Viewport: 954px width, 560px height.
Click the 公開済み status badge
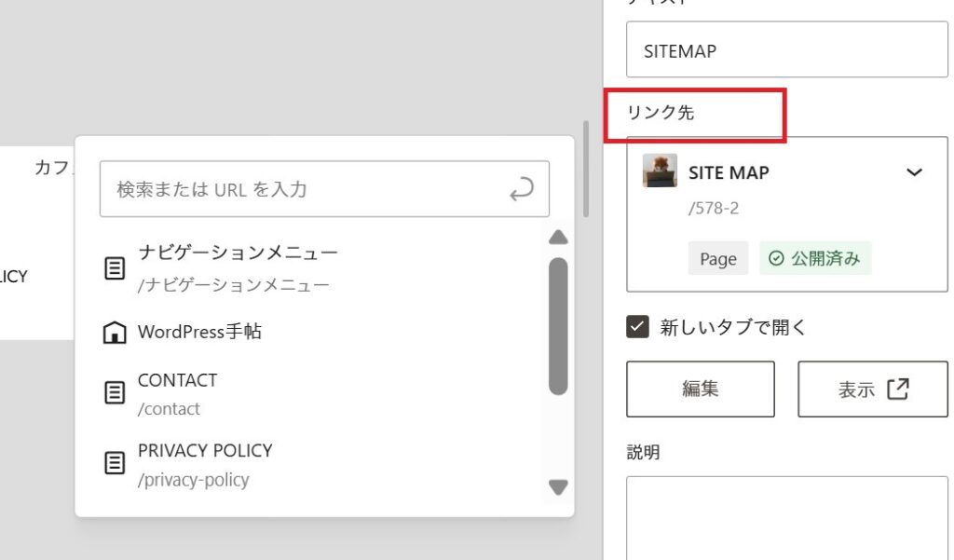pyautogui.click(x=815, y=258)
